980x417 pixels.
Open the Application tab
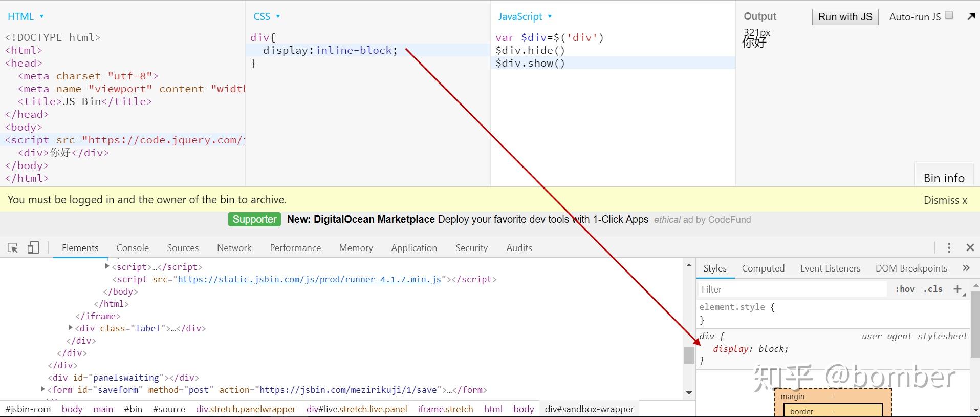tap(414, 248)
